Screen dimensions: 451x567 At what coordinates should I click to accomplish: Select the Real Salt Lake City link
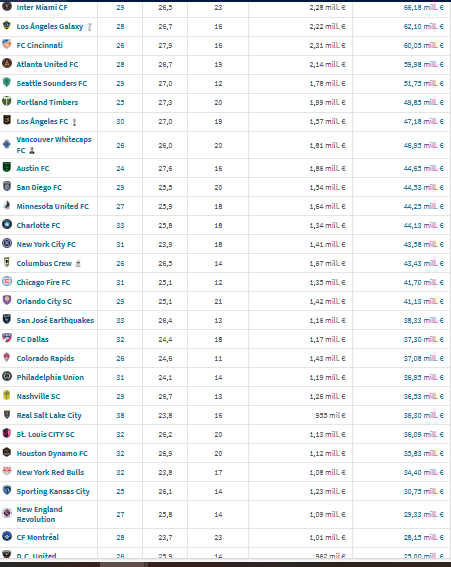point(49,415)
